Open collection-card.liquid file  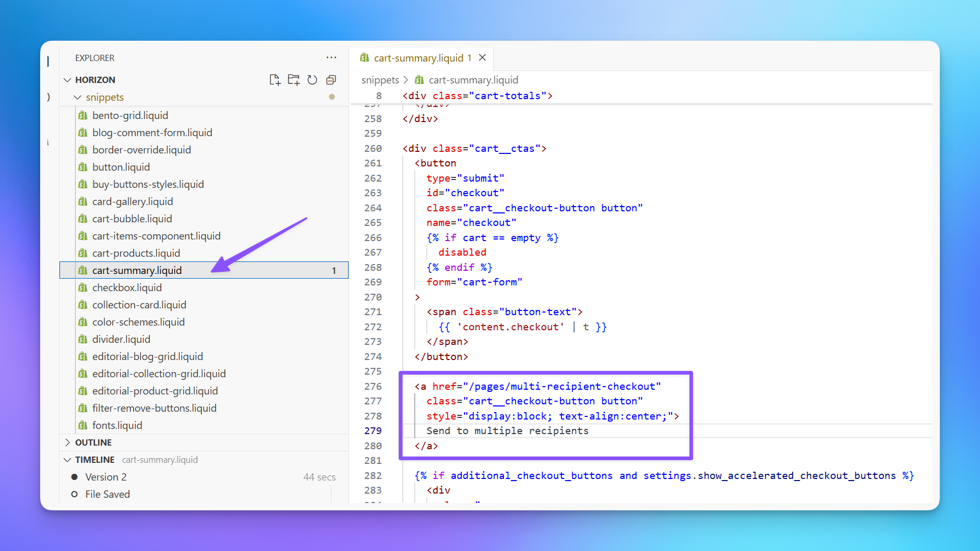point(139,305)
